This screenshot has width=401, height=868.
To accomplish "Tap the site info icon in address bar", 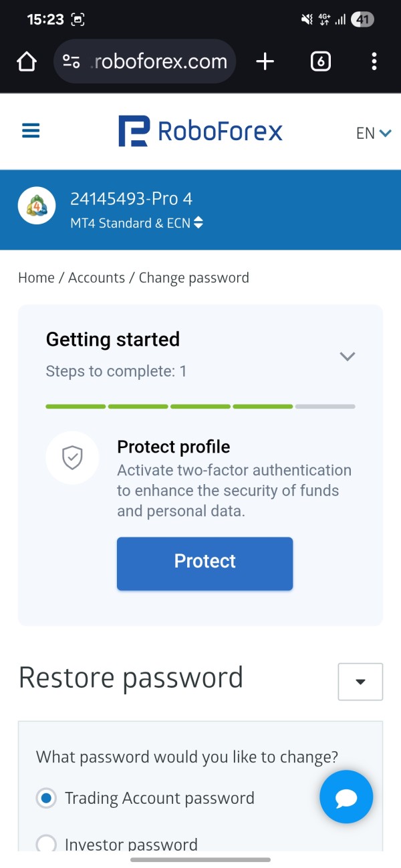I will point(72,62).
